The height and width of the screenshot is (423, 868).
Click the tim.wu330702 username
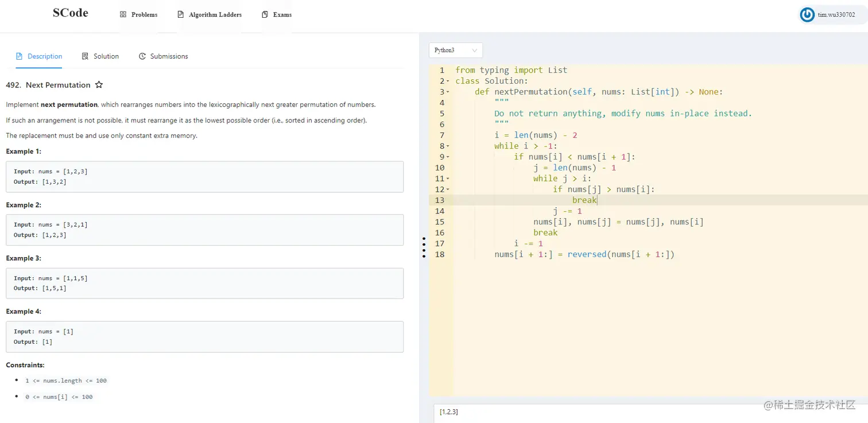(836, 14)
